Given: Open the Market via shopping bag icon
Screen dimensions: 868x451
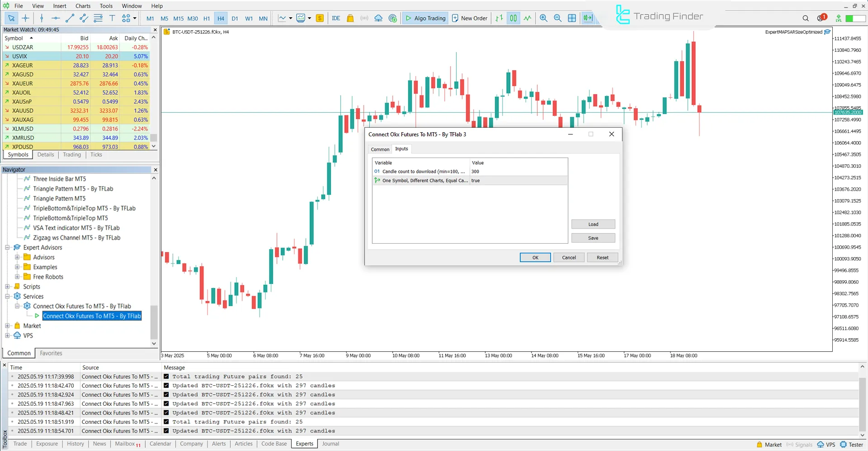Looking at the screenshot, I should pos(350,18).
